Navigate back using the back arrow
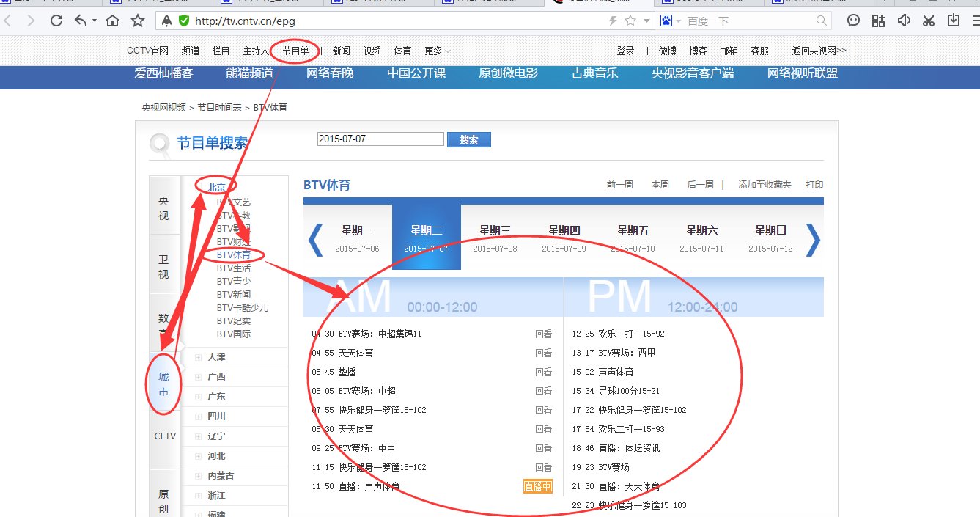 click(8, 21)
